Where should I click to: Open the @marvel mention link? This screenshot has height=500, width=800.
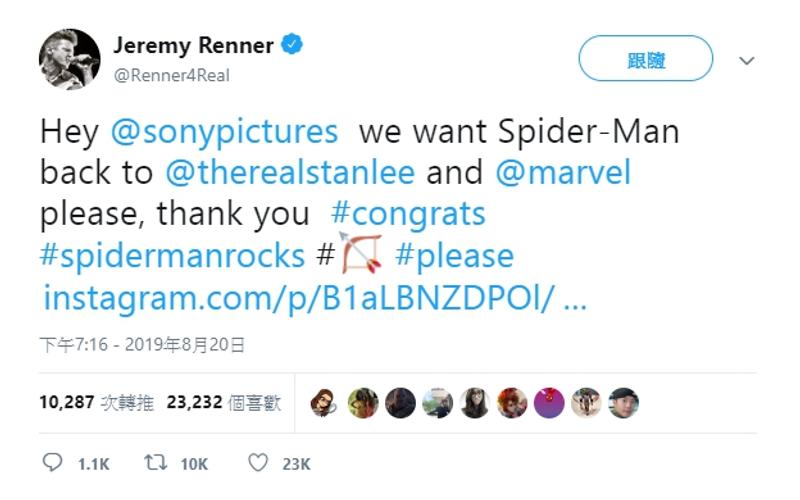(x=563, y=172)
